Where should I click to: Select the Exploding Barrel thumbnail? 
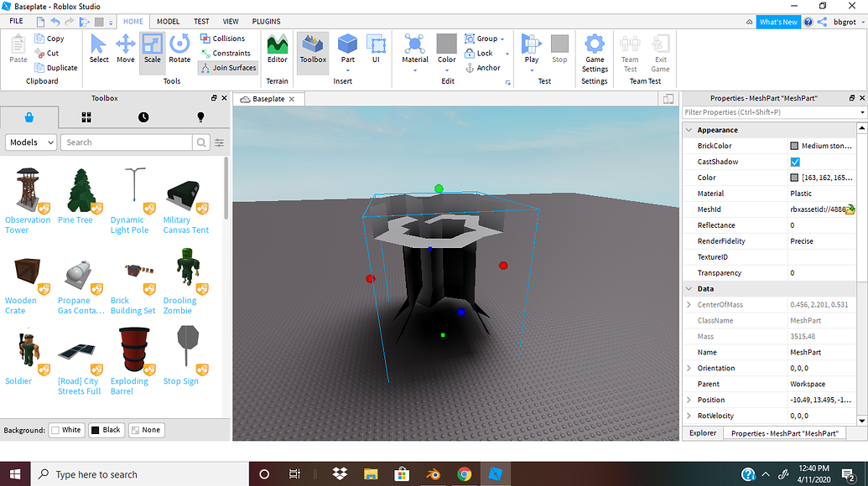coord(133,349)
